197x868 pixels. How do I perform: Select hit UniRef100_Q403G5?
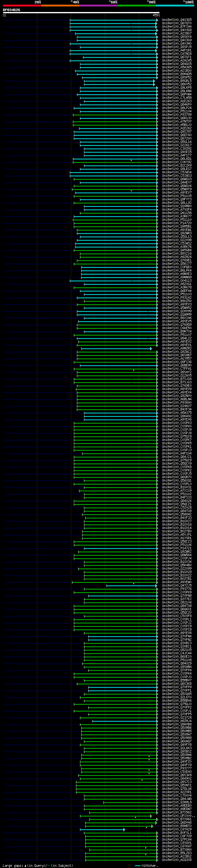point(177,20)
